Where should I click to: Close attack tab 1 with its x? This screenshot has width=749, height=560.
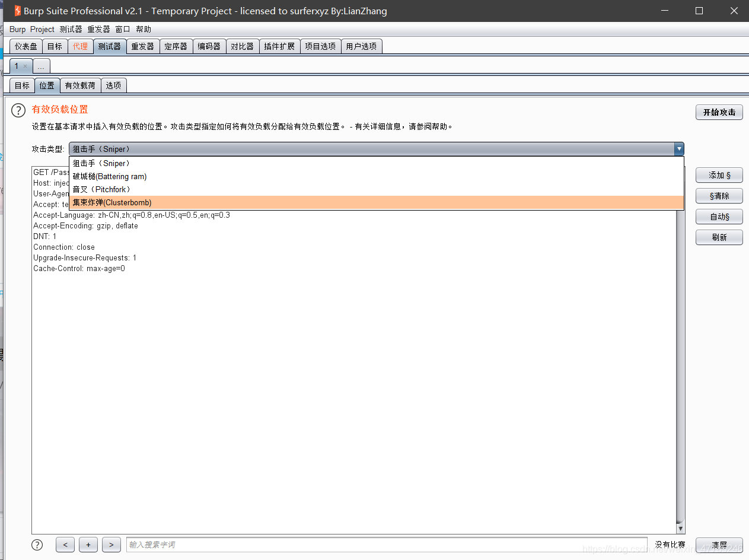[x=25, y=66]
